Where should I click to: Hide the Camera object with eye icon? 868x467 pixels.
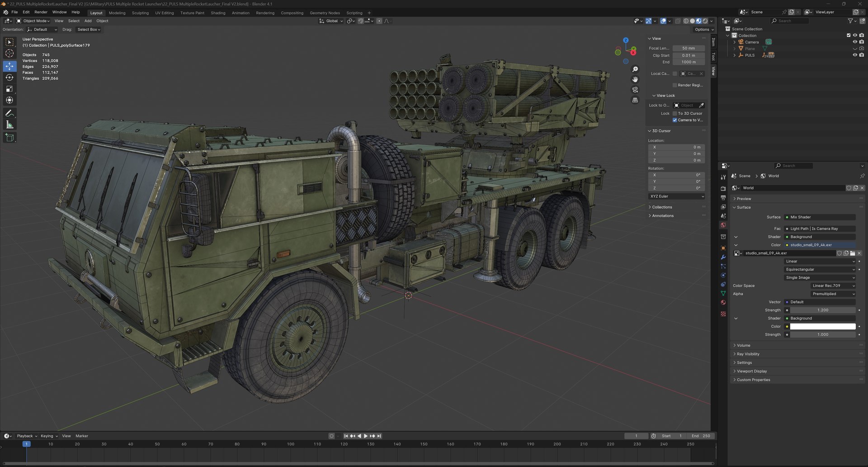click(x=855, y=42)
